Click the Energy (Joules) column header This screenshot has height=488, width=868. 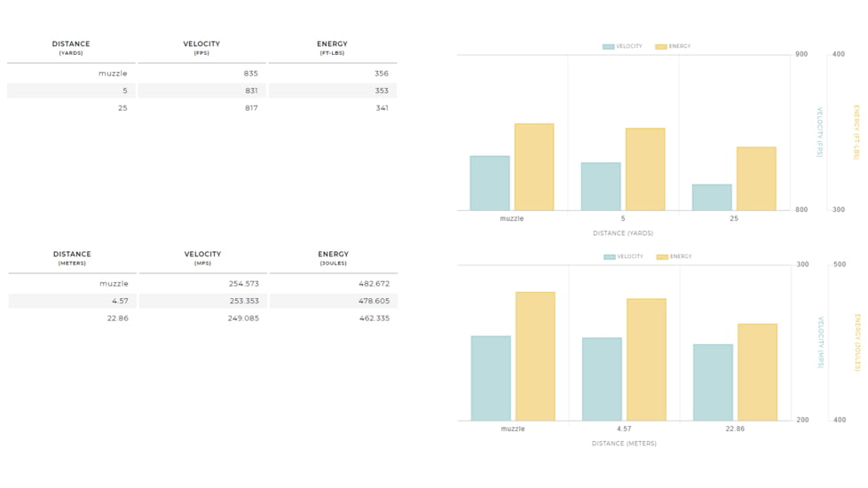click(333, 258)
